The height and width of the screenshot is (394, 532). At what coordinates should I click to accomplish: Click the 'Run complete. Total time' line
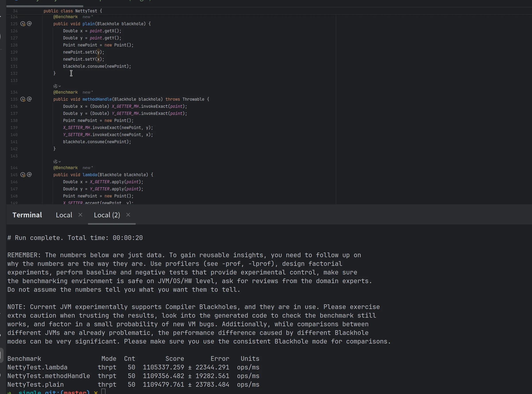[x=75, y=238]
